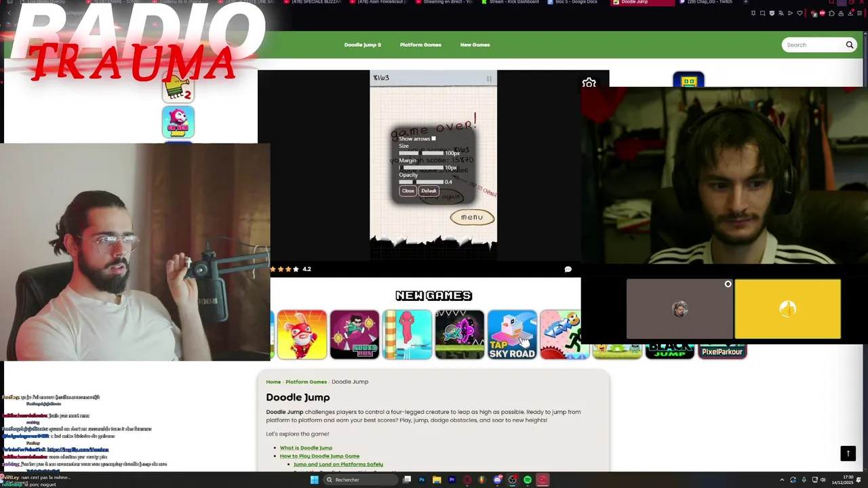Close the arrows settings panel
This screenshot has width=868, height=488.
[x=408, y=190]
